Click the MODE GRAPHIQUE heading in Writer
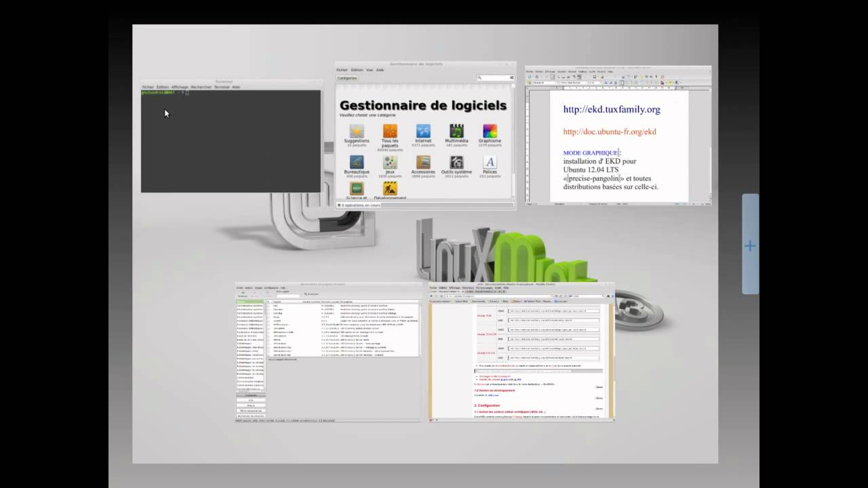 tap(591, 153)
